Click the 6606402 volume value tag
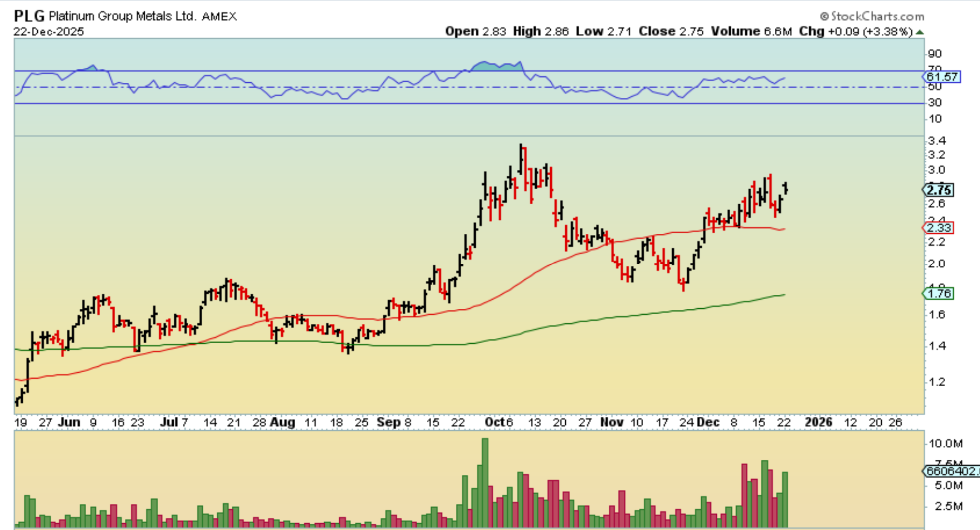This screenshot has height=530, width=980. (951, 471)
